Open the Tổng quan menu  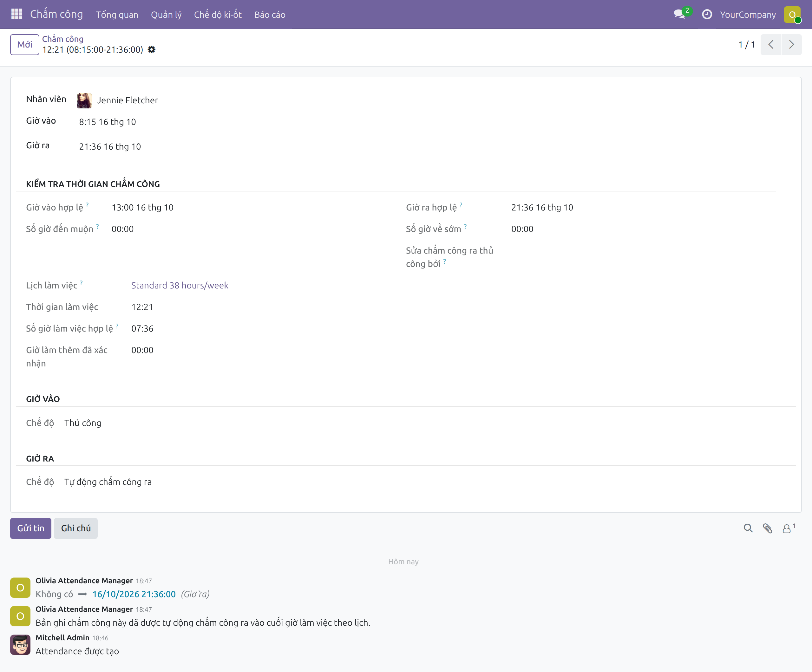coord(117,15)
